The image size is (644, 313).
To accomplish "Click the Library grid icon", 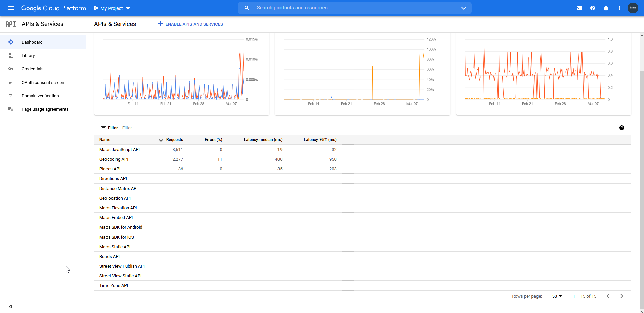I will (11, 55).
